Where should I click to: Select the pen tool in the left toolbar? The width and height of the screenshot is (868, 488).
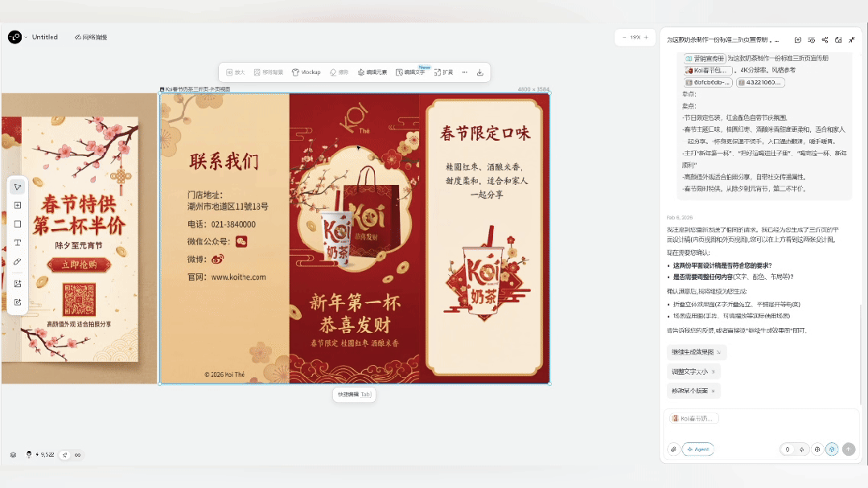tap(18, 263)
